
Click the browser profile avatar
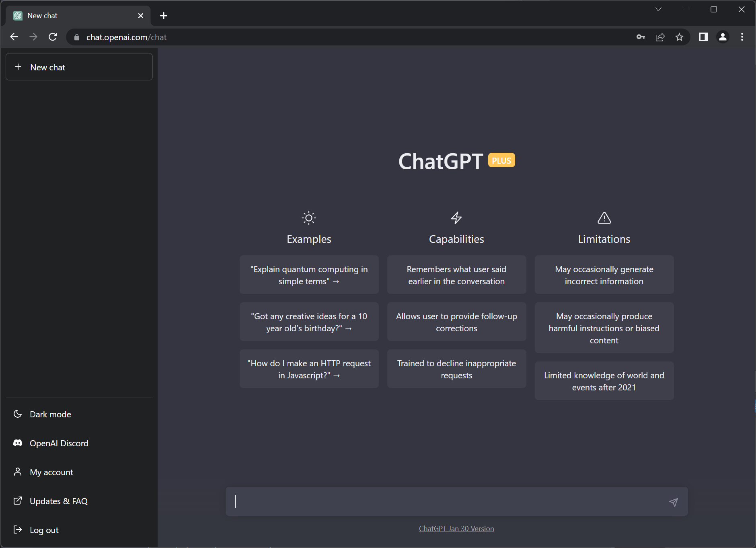pyautogui.click(x=723, y=37)
